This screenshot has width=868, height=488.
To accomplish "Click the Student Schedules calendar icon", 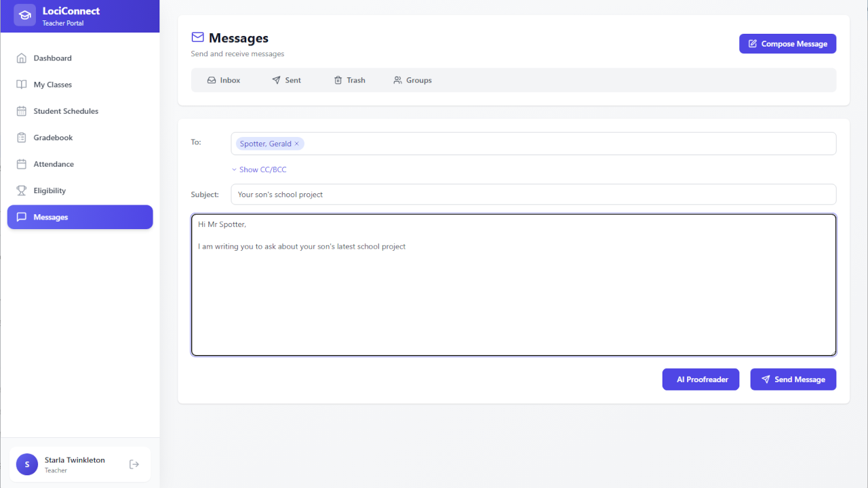I will 22,111.
